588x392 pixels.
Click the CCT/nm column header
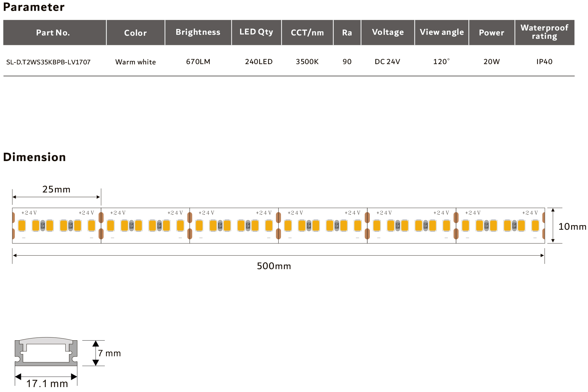coord(307,33)
